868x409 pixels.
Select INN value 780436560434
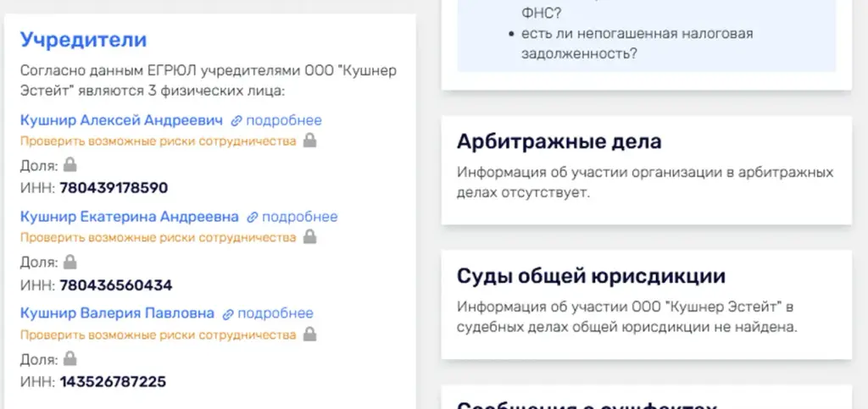(116, 285)
